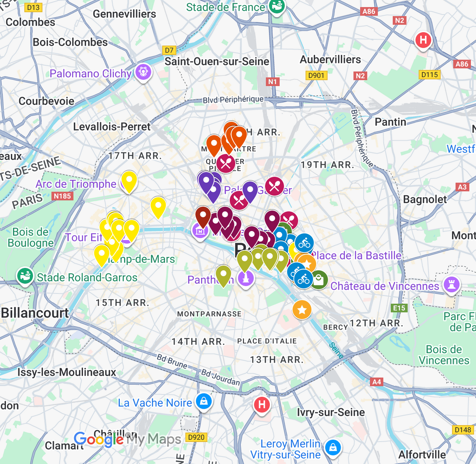Open the dark red pin above the museum icon
This screenshot has height=464, width=476.
tap(203, 218)
